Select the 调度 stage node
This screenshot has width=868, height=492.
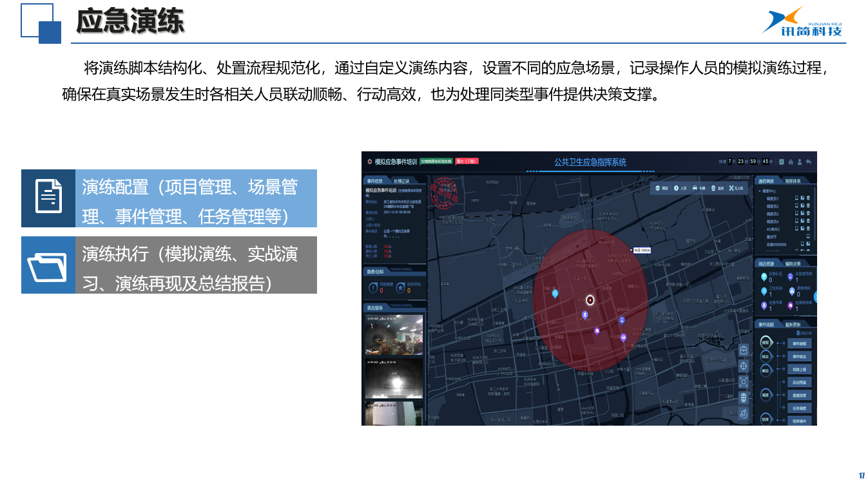(x=766, y=395)
